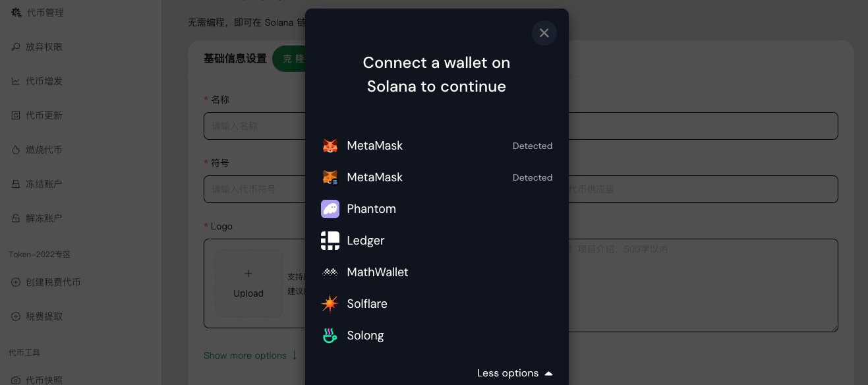The image size is (868, 385).
Task: Click the MathWallet icon
Action: coord(330,272)
